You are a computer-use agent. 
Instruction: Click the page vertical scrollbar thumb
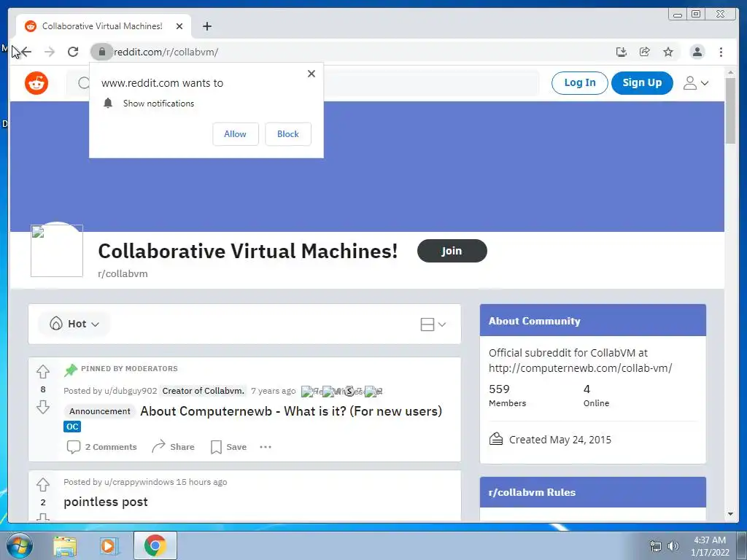click(x=729, y=111)
